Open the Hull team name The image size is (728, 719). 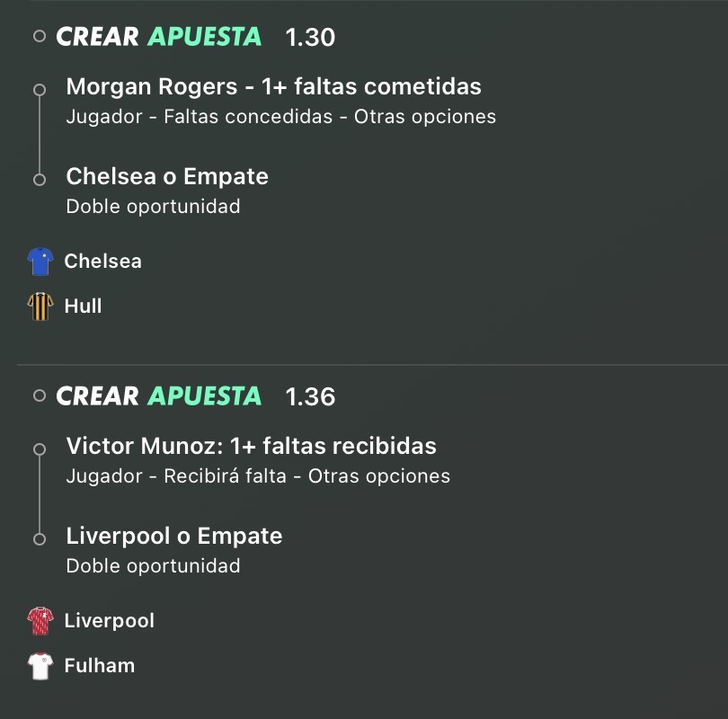coord(83,306)
